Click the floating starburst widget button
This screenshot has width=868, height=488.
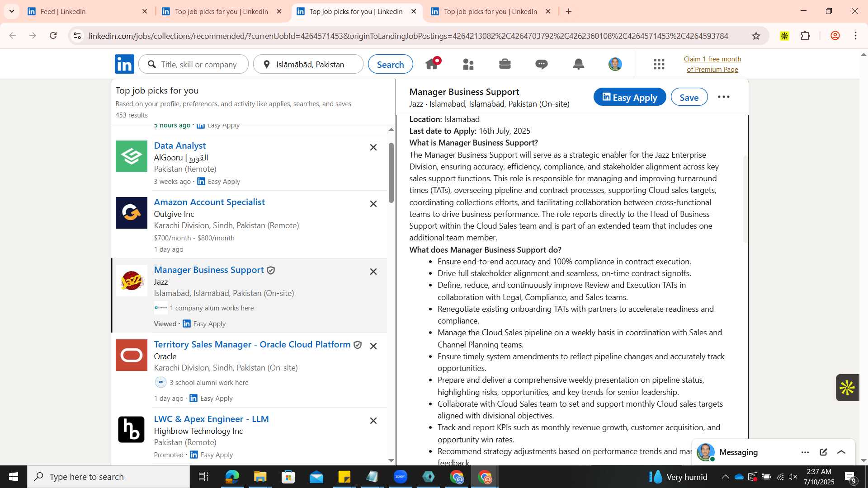(847, 388)
